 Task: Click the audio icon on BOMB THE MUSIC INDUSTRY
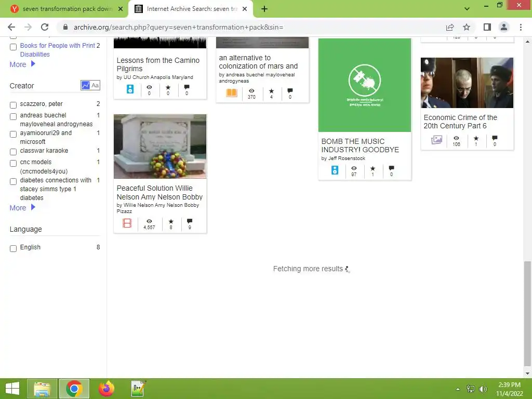tap(335, 170)
